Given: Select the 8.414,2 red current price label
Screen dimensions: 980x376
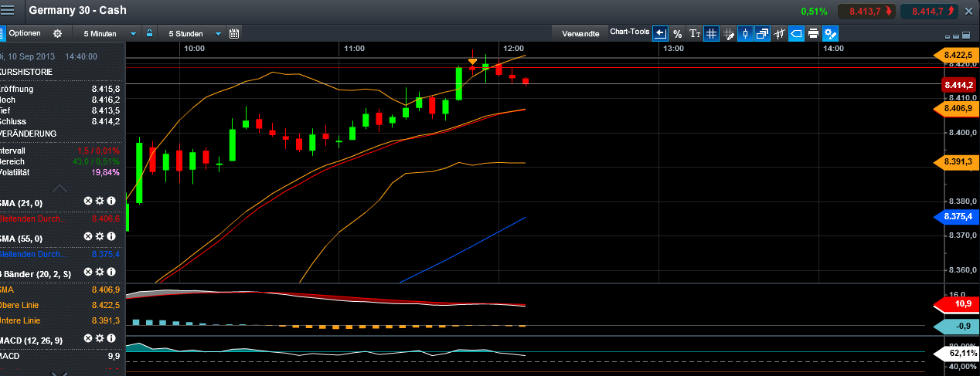Looking at the screenshot, I should (x=958, y=85).
